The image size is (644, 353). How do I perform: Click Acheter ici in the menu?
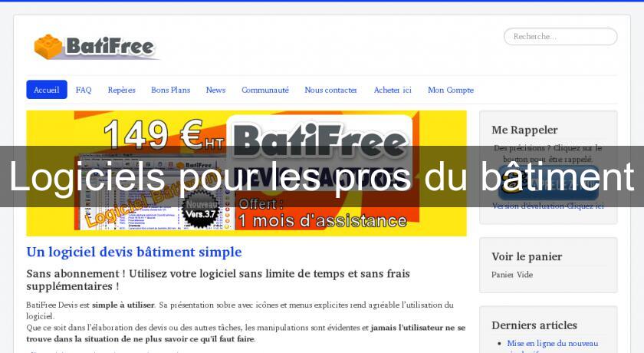click(x=393, y=90)
